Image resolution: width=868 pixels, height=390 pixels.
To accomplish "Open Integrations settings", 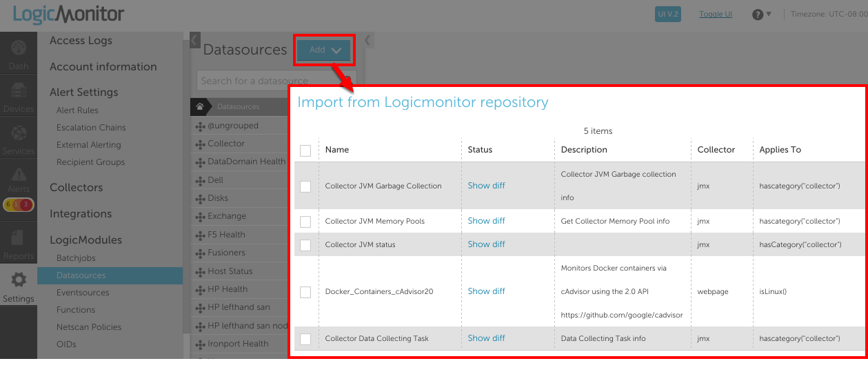I will pyautogui.click(x=81, y=214).
